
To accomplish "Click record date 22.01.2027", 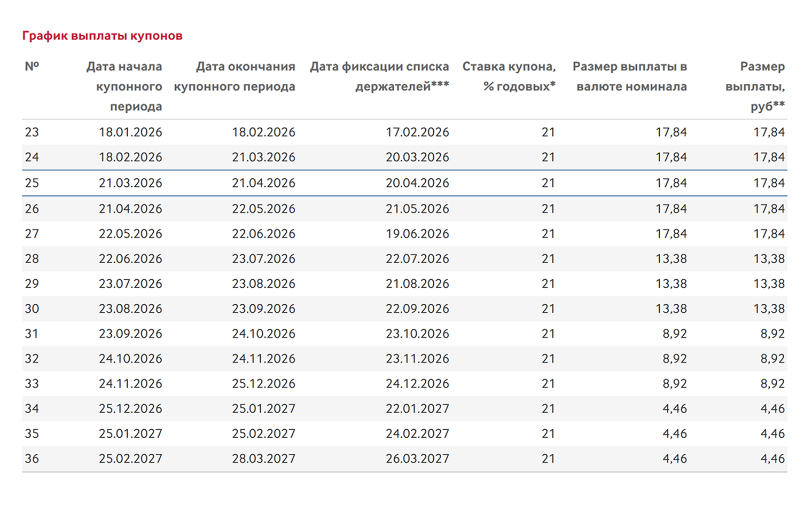I will [x=417, y=409].
